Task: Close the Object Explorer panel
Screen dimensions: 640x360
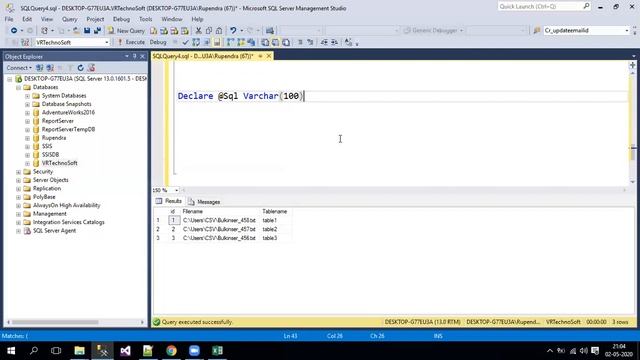Action: click(142, 56)
